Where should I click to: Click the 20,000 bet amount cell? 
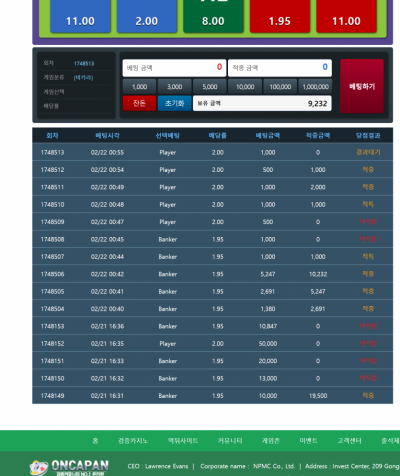click(x=268, y=361)
